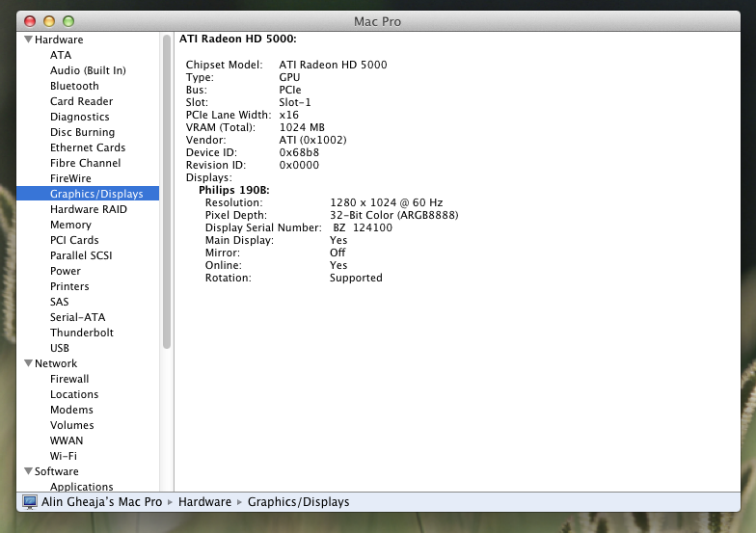The image size is (756, 533).
Task: Open Hardware RAID entry
Action: pos(89,209)
